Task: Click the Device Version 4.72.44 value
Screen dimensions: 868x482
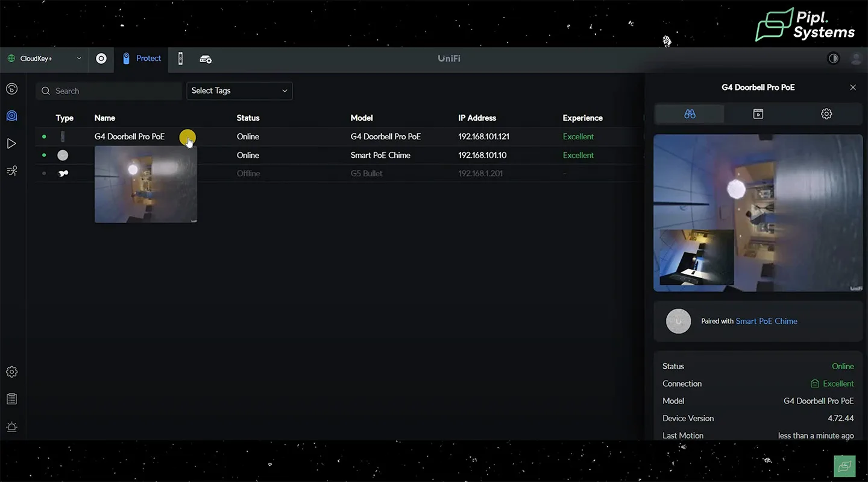Action: 840,418
